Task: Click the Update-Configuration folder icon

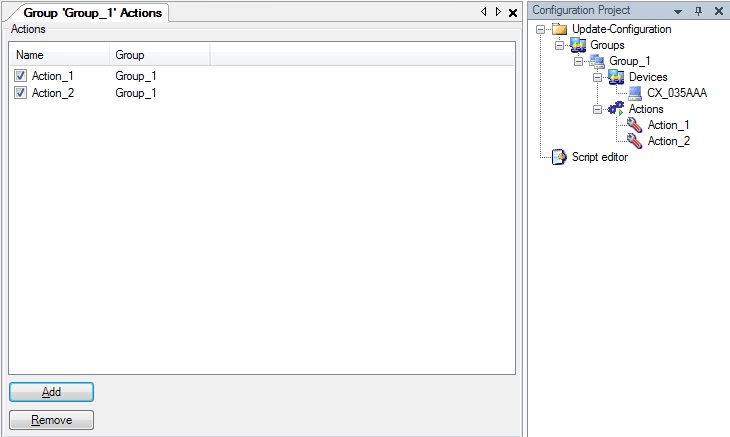Action: 560,29
